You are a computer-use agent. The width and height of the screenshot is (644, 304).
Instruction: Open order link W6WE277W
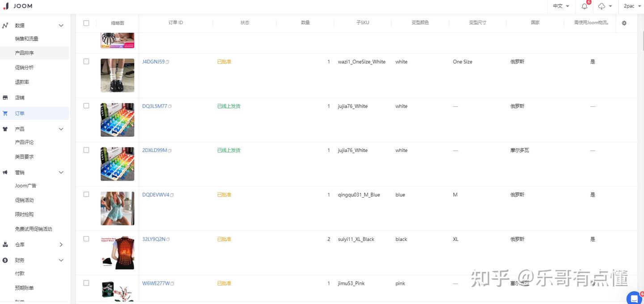coord(156,283)
